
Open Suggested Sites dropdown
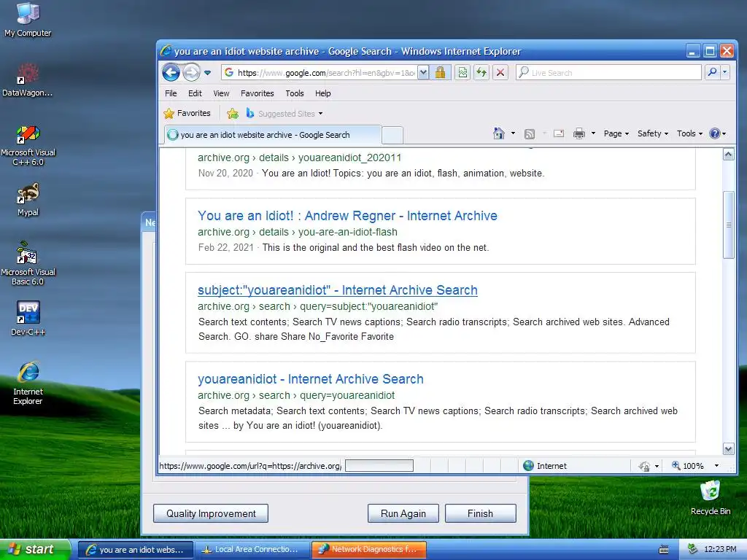(285, 113)
